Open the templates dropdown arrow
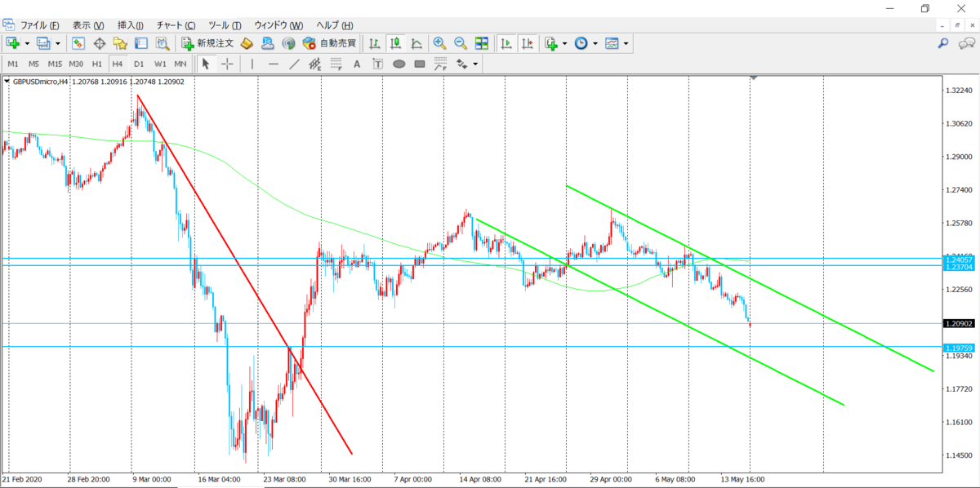Image resolution: width=980 pixels, height=488 pixels. pos(626,43)
